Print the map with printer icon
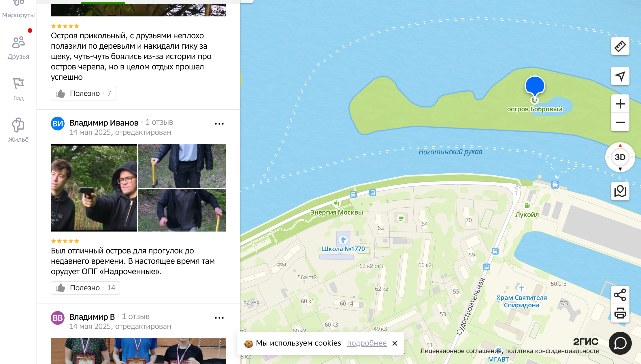 620,313
